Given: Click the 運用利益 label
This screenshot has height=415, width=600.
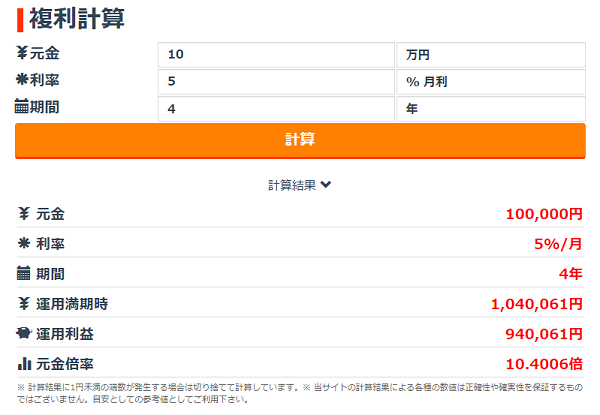Looking at the screenshot, I should [65, 334].
